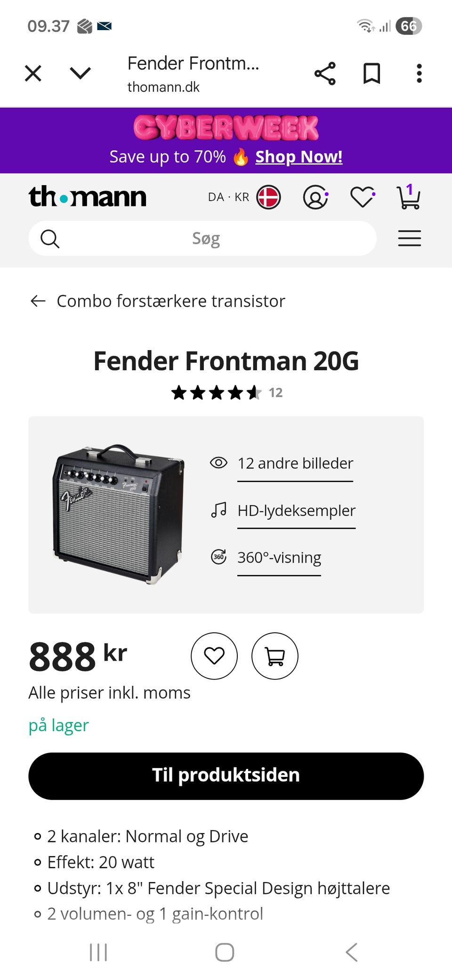Tap the Fender amplifier product thumbnail
This screenshot has width=452, height=980.
tap(118, 514)
